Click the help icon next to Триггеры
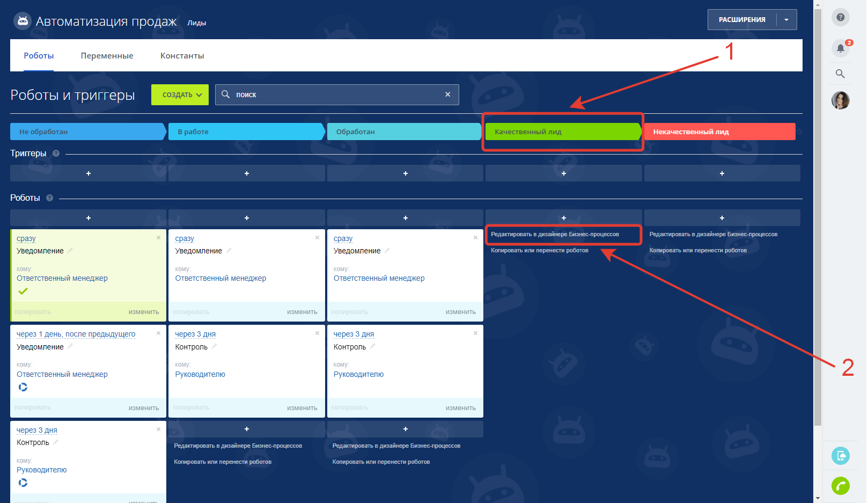The image size is (868, 503). [x=56, y=154]
